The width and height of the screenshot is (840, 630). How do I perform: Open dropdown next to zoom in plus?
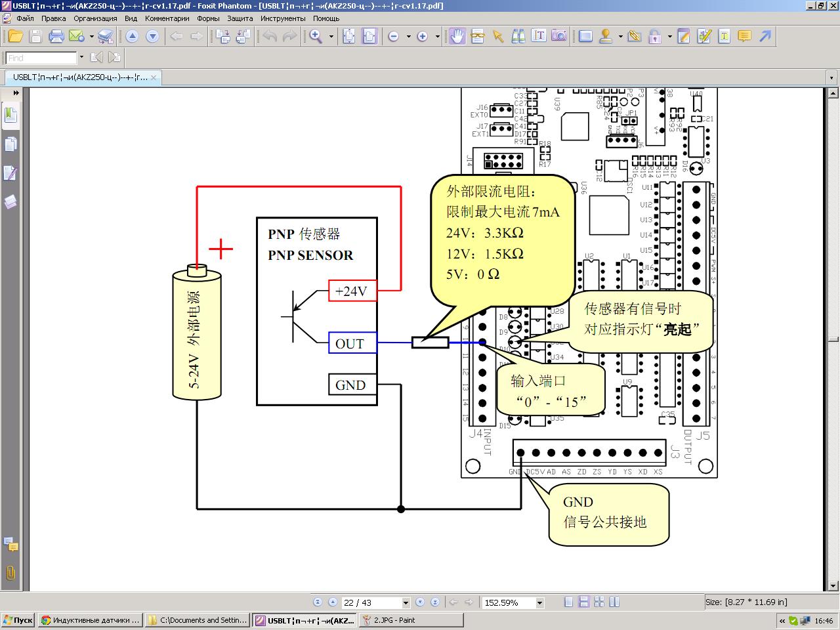(x=437, y=36)
